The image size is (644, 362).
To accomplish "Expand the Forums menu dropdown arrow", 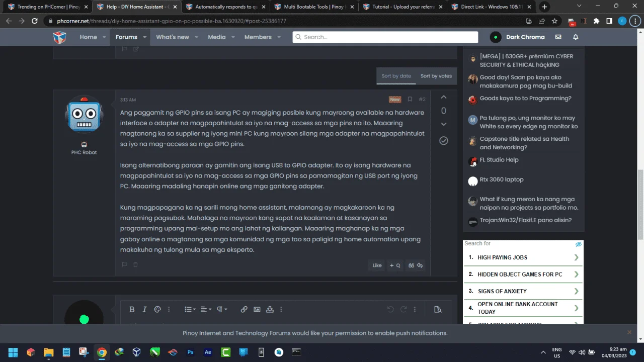I will point(145,37).
